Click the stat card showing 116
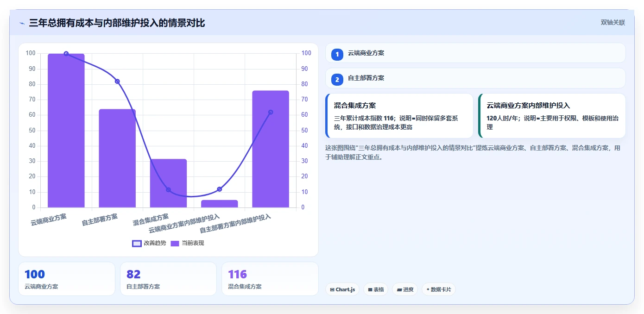The image size is (644, 314). (270, 279)
